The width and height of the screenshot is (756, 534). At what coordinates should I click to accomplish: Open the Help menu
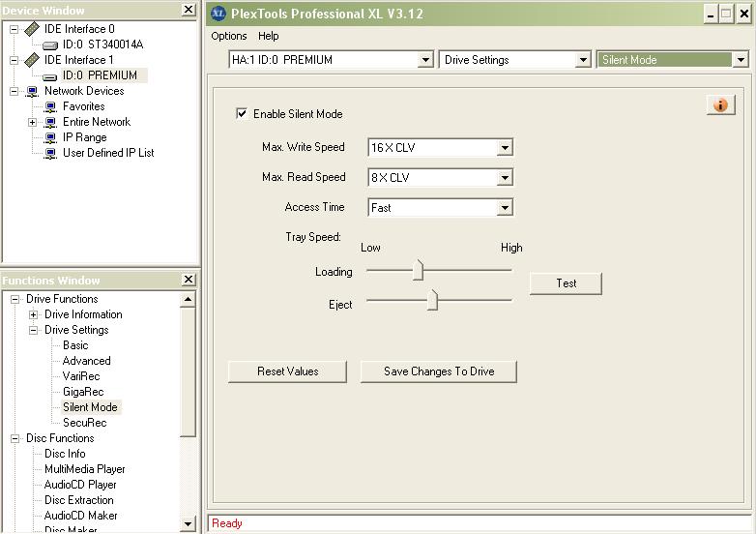268,36
